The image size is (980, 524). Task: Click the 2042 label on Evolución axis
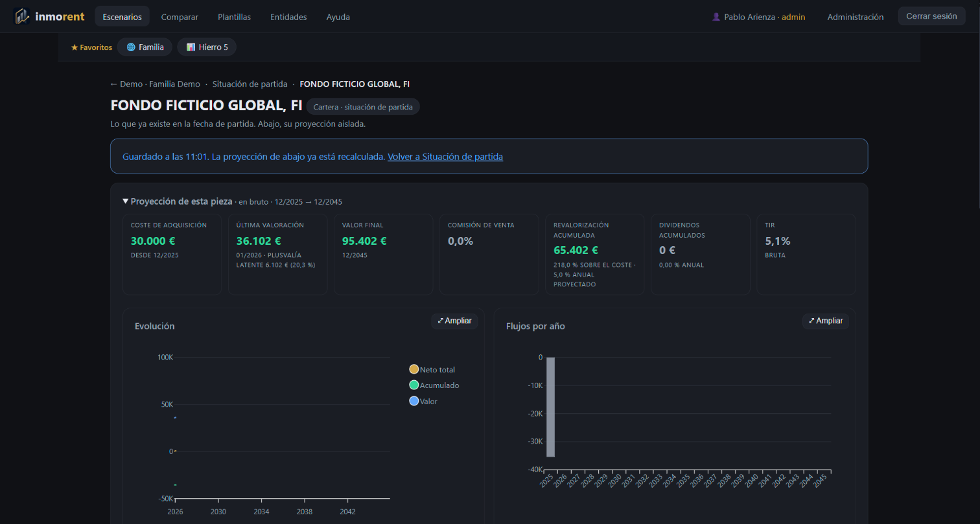(348, 511)
